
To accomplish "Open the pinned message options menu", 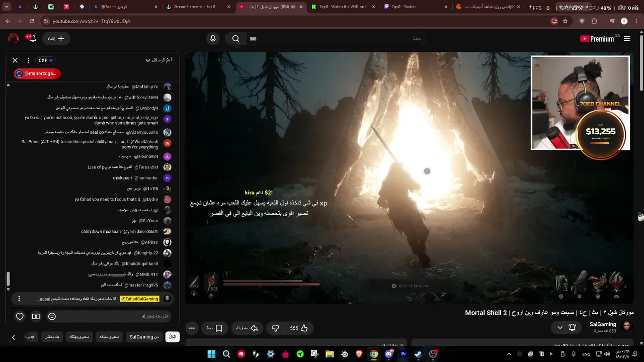I will [19, 299].
